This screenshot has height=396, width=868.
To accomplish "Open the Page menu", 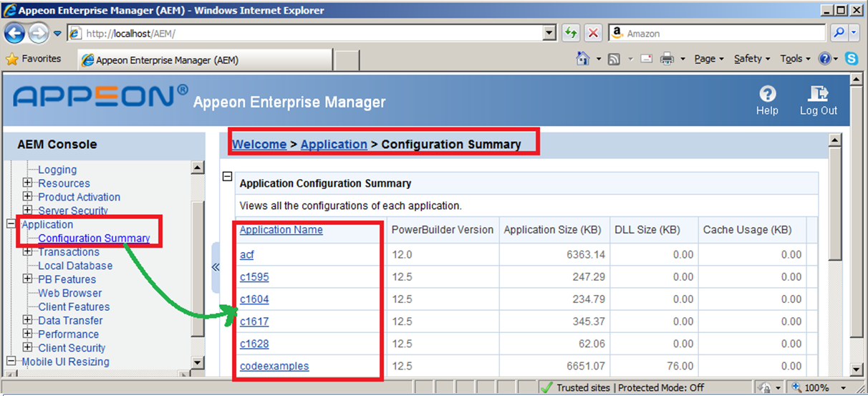I will pyautogui.click(x=709, y=59).
